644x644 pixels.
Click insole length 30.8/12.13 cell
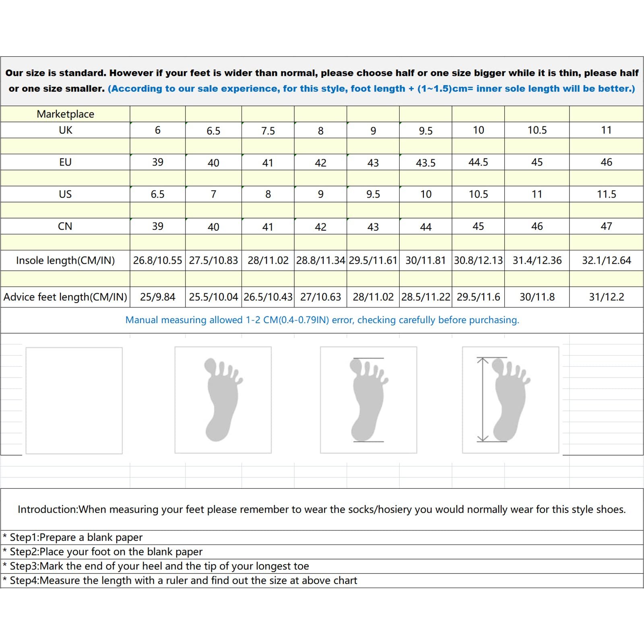[x=478, y=260]
